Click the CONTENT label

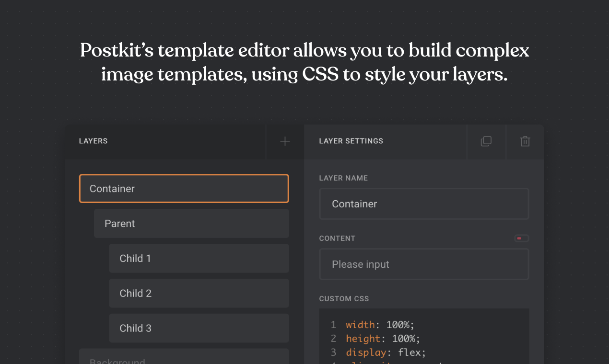click(x=337, y=239)
